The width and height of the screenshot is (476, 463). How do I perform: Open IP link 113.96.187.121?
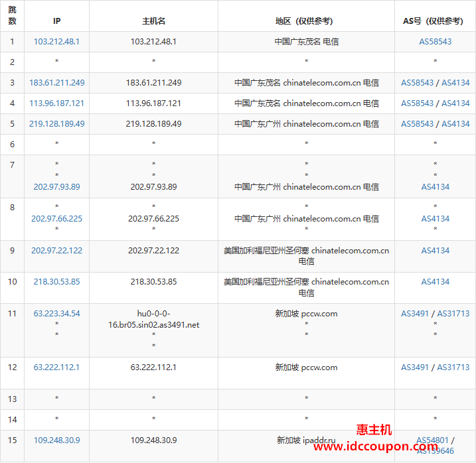tap(56, 103)
